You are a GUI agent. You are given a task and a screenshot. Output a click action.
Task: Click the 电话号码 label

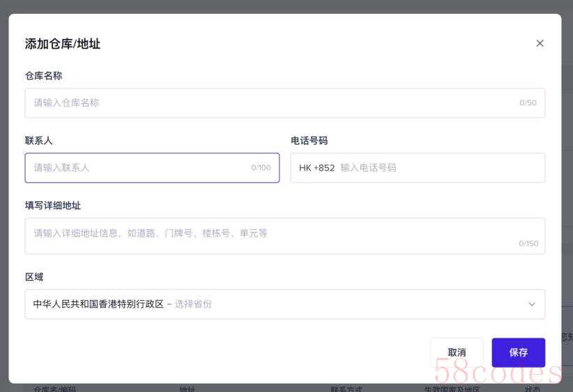tap(309, 141)
